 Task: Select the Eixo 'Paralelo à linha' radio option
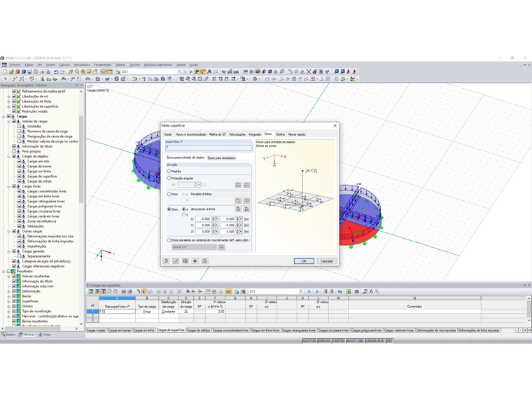(169, 195)
